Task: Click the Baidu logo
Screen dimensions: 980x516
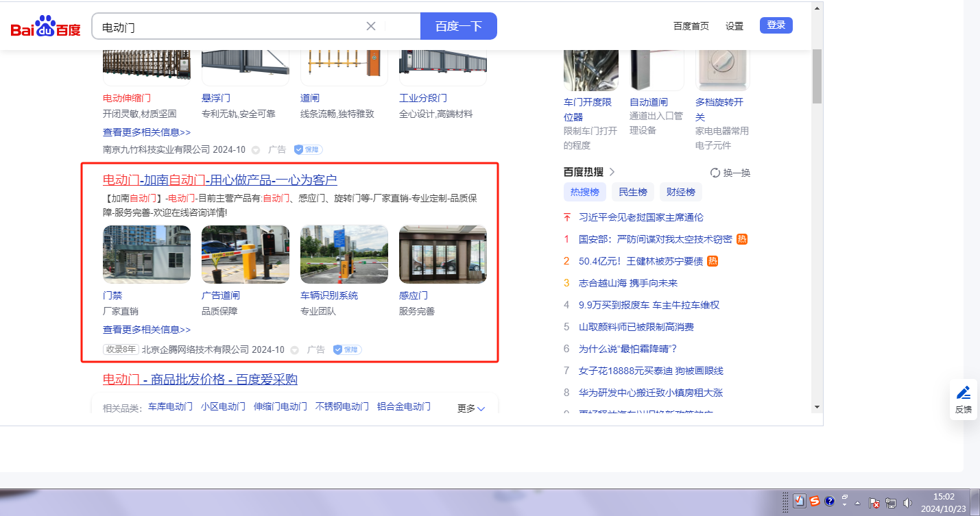Action: (45, 27)
